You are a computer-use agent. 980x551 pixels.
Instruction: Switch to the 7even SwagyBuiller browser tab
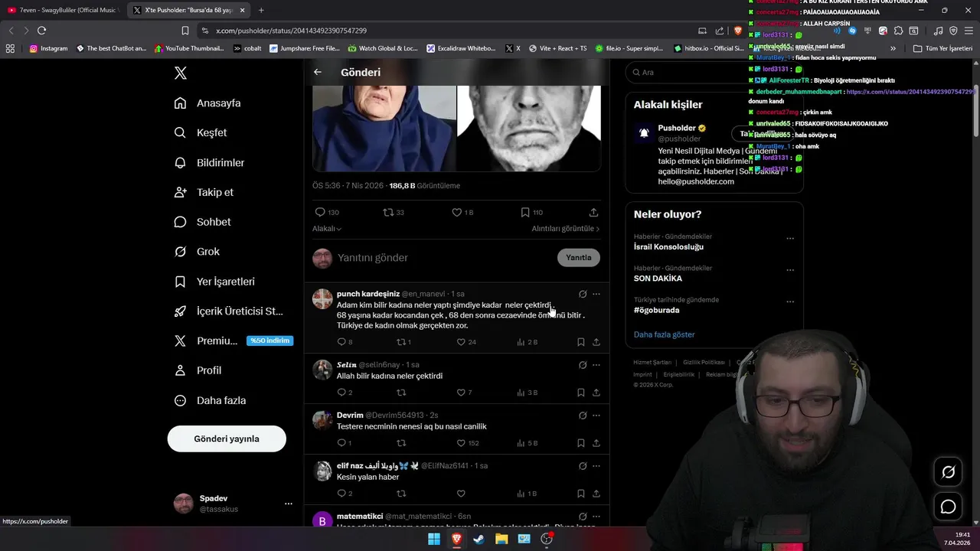pyautogui.click(x=64, y=10)
